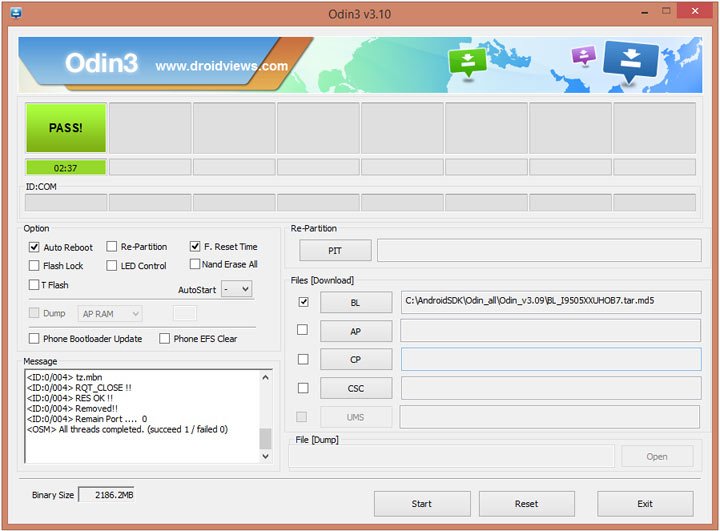Click the CP file path field
Viewport: 720px width, 531px height.
(x=551, y=359)
